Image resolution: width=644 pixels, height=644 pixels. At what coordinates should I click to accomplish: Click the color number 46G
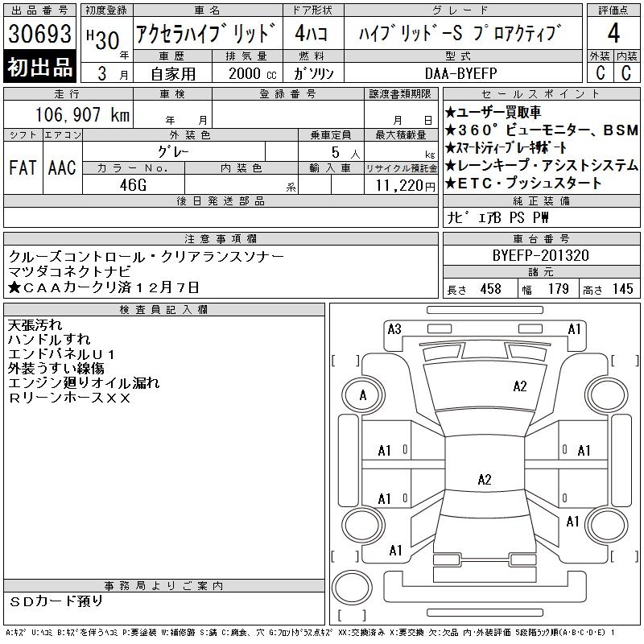tap(133, 185)
